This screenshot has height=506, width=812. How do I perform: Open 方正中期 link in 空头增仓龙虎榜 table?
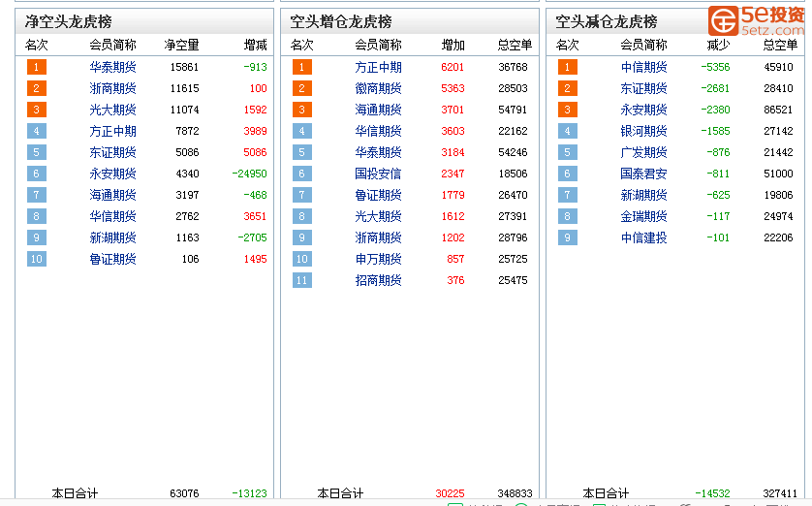(378, 67)
